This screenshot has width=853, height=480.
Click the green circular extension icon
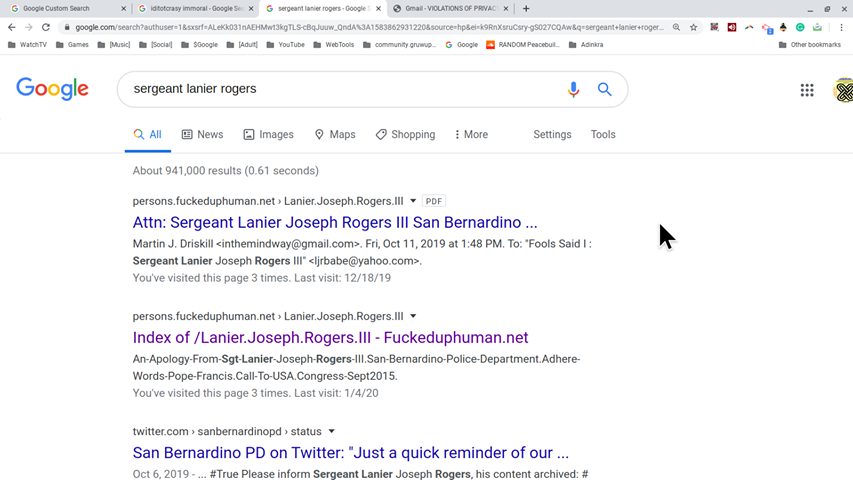pos(800,27)
